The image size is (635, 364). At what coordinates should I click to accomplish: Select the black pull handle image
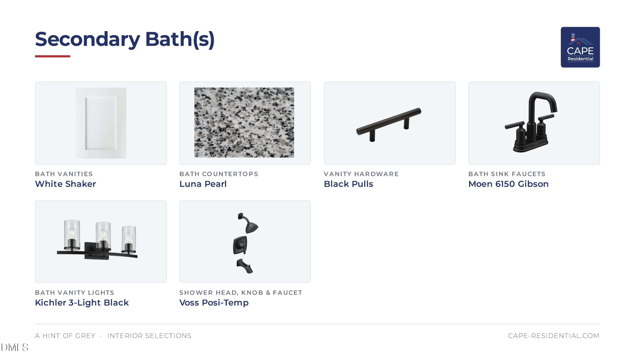(389, 125)
